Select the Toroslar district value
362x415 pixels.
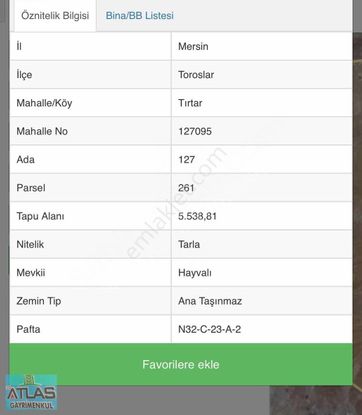pyautogui.click(x=196, y=75)
